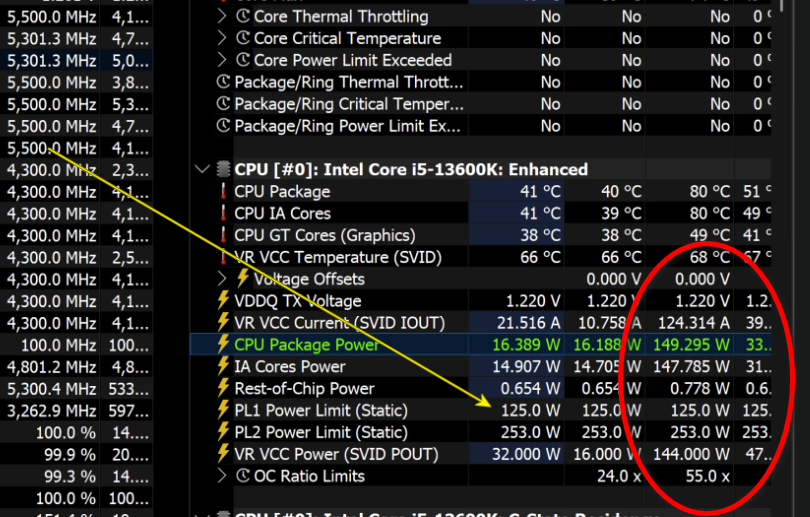Click the clock icon beside Package/Ring Power Limit Exceeded
This screenshot has width=810, height=517.
click(223, 126)
